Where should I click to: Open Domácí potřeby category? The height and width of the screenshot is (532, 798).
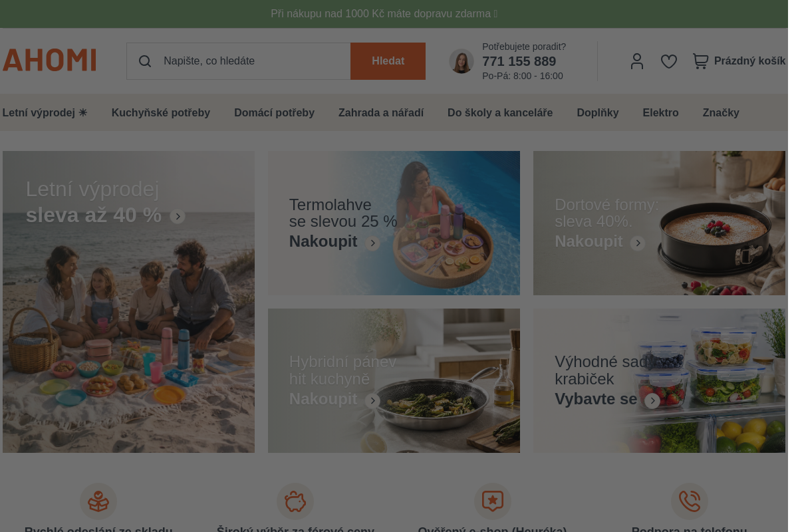(x=274, y=113)
